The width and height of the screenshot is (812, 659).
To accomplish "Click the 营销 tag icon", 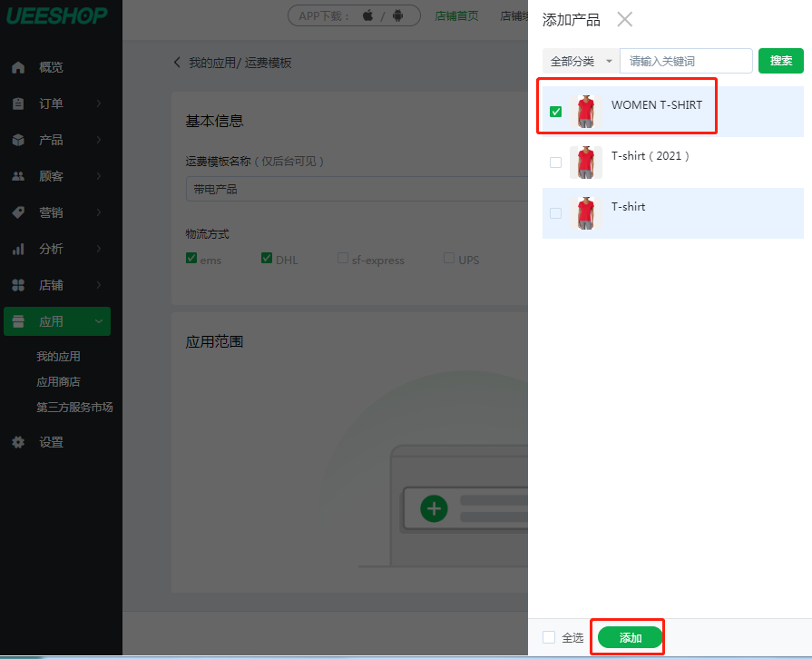I will click(18, 212).
